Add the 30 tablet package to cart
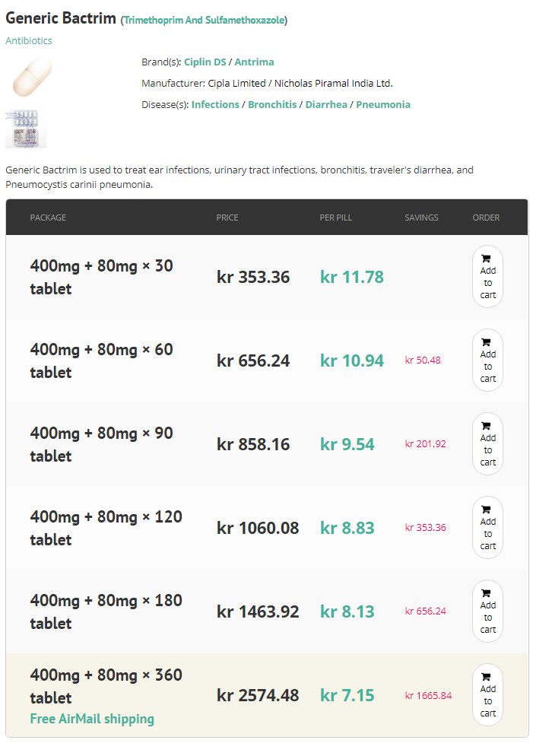Image resolution: width=533 pixels, height=756 pixels. [x=487, y=277]
